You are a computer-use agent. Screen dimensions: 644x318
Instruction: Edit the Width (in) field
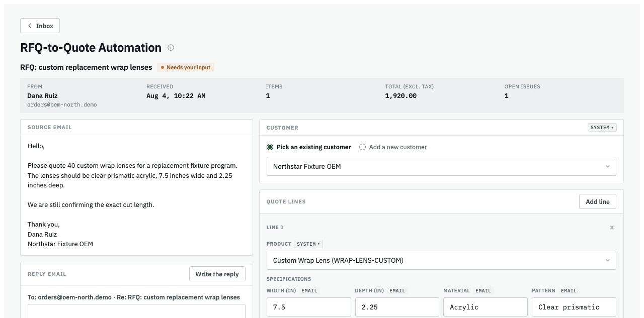308,307
